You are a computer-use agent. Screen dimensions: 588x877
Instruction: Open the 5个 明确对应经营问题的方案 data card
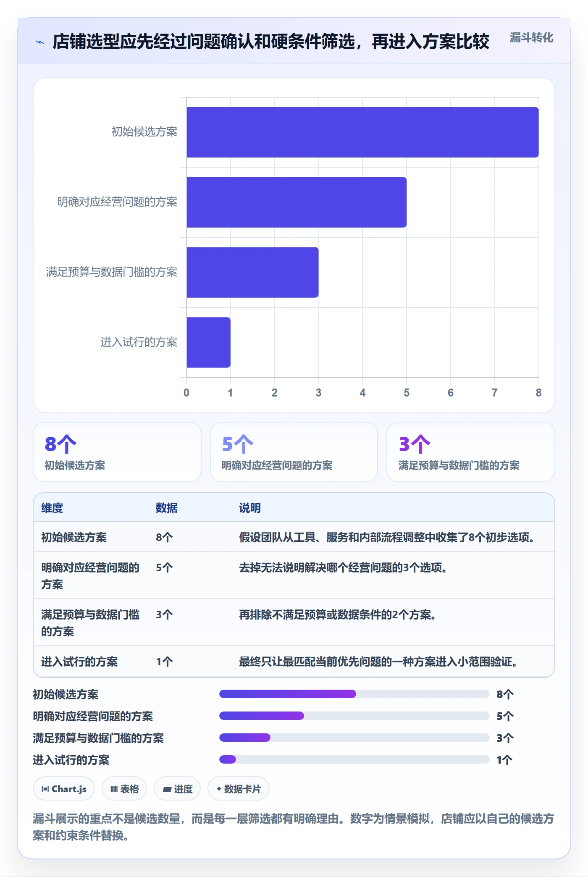pyautogui.click(x=294, y=452)
